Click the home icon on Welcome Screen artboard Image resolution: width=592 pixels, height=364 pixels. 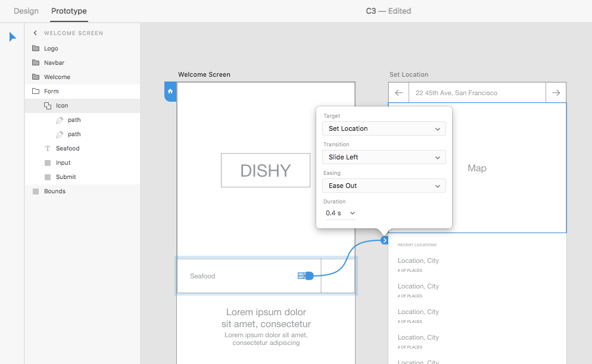[x=170, y=92]
